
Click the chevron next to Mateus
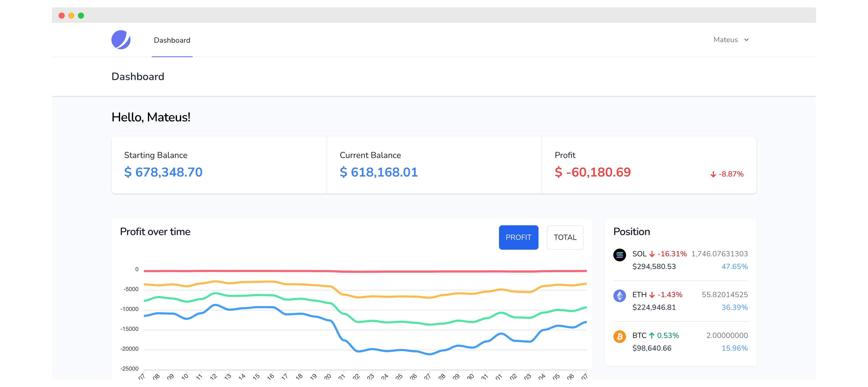(746, 40)
